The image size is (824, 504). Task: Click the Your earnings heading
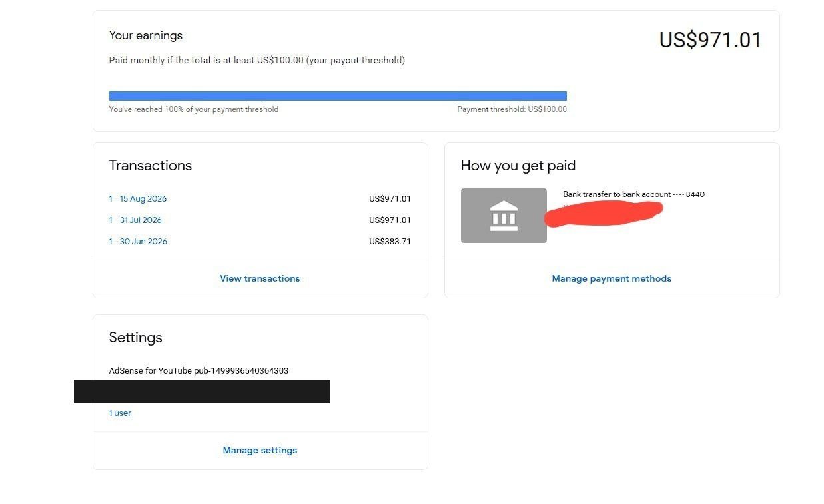[x=146, y=35]
